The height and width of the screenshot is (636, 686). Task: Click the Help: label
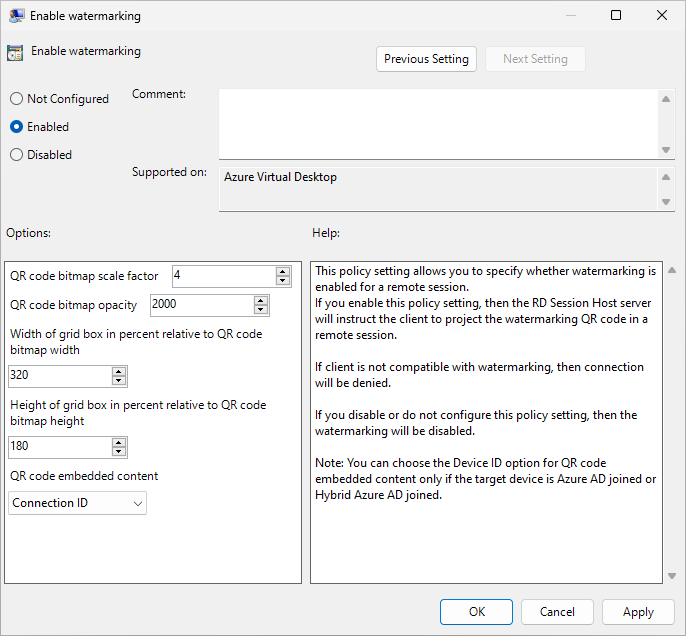point(326,233)
